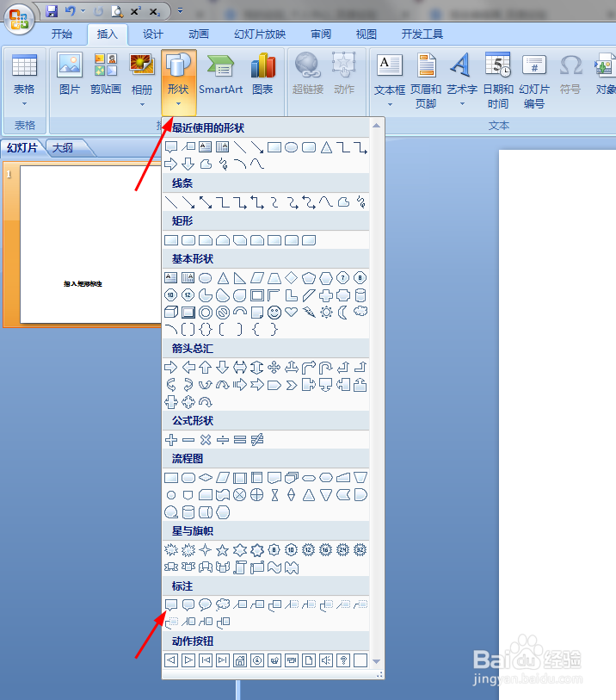Insert 页眉和页脚 header and footer
The width and height of the screenshot is (616, 700).
click(x=426, y=80)
